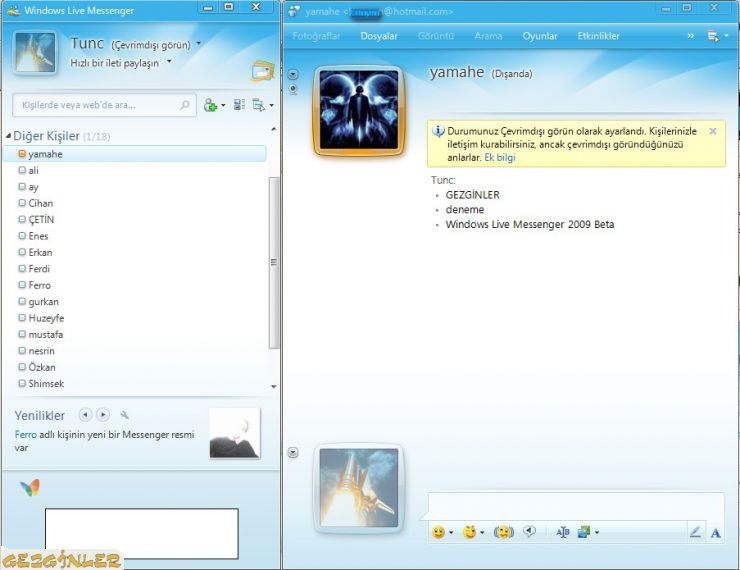Collapse the Diğer Kişiler group
This screenshot has height=570, width=740.
8,136
